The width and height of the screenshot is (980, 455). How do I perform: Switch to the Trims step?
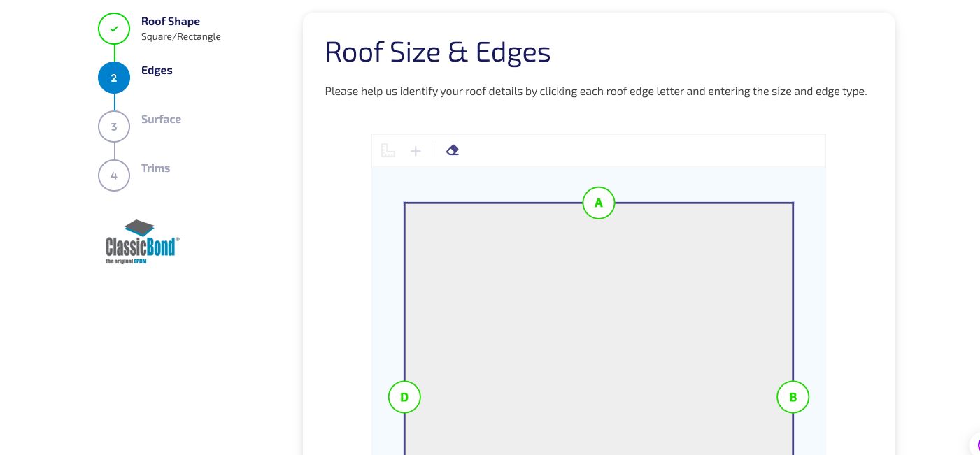pos(155,168)
